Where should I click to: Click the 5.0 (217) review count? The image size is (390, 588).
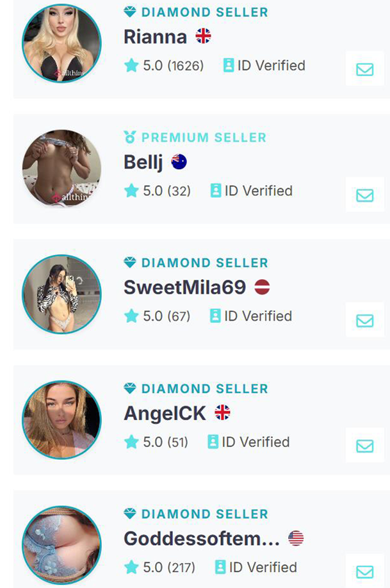coord(169,568)
